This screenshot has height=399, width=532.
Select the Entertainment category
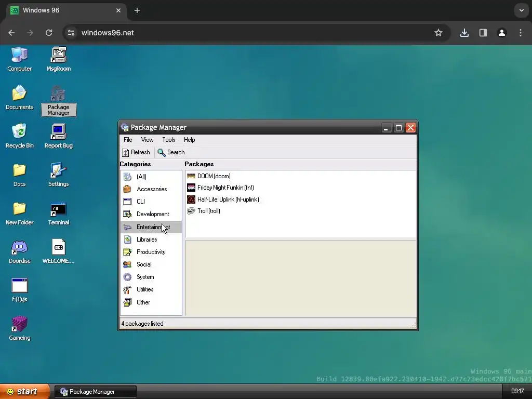tap(151, 227)
